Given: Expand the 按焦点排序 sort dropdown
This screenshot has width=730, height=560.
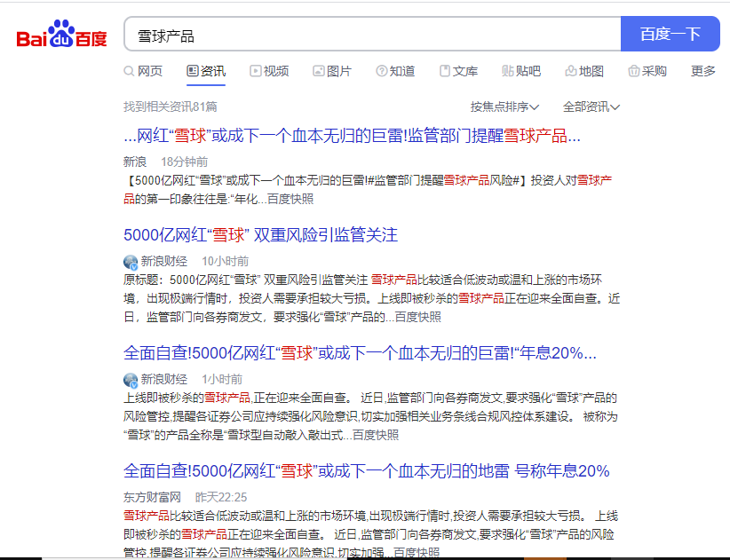Looking at the screenshot, I should (504, 107).
